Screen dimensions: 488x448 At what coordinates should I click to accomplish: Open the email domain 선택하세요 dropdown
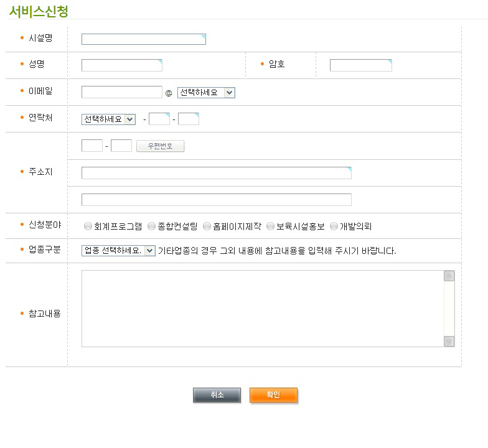206,93
